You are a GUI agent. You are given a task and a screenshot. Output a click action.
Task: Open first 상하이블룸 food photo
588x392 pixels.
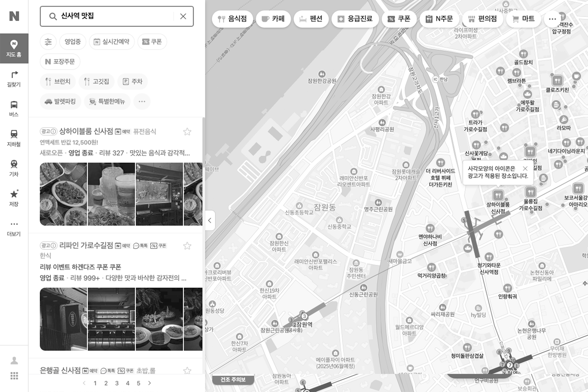coord(64,194)
